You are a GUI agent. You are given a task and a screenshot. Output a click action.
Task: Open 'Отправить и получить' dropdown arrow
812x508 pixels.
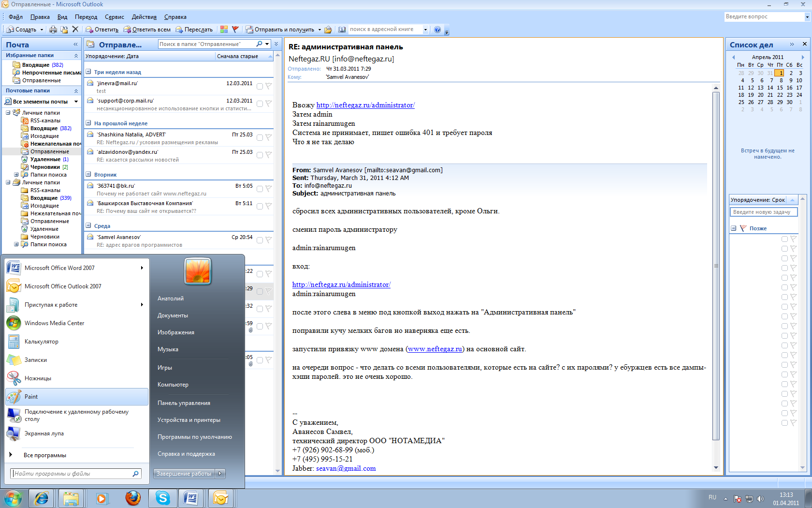click(319, 30)
